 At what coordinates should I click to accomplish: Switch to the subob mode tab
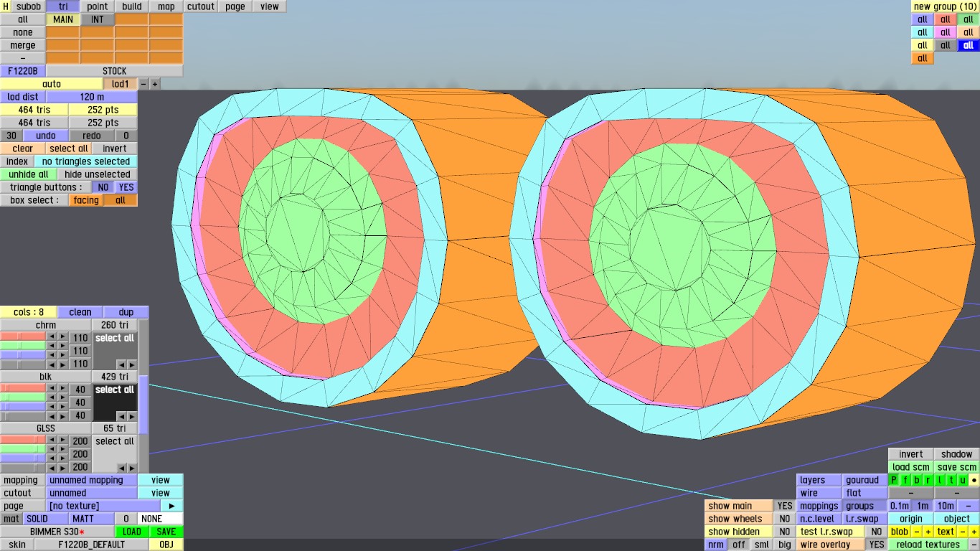click(x=29, y=6)
